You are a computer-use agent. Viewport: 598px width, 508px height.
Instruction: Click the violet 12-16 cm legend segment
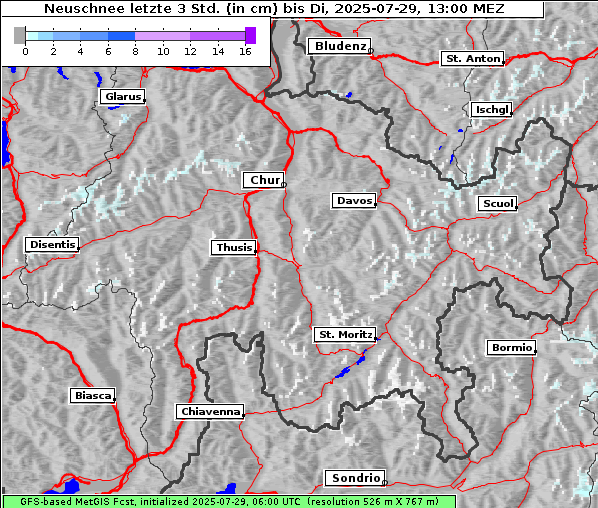tap(217, 36)
